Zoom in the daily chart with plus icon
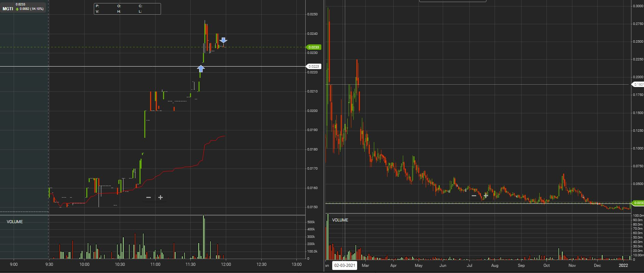Viewport: 644px width, 273px height. point(486,196)
